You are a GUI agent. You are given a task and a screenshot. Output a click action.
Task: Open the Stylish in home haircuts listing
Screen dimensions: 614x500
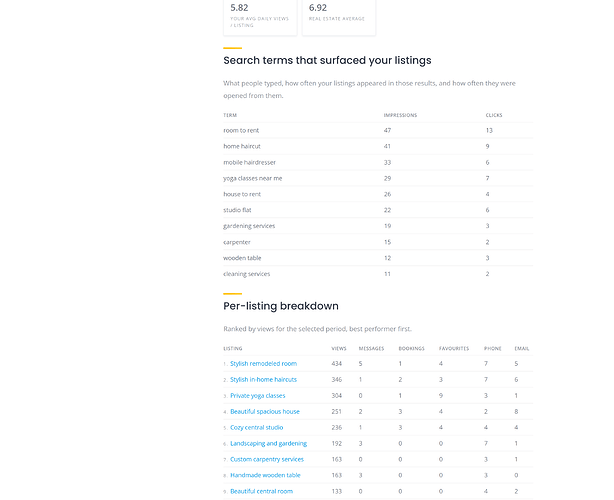tap(263, 379)
